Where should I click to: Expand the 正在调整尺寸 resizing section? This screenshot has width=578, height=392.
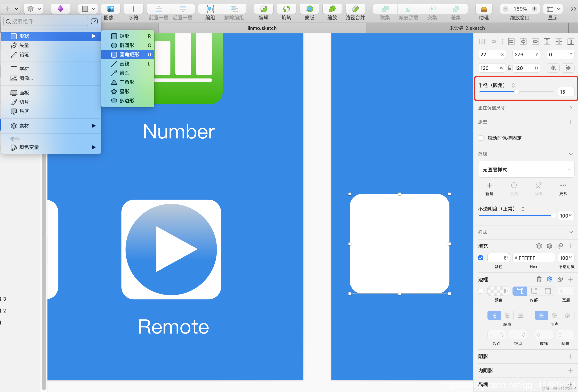point(570,108)
